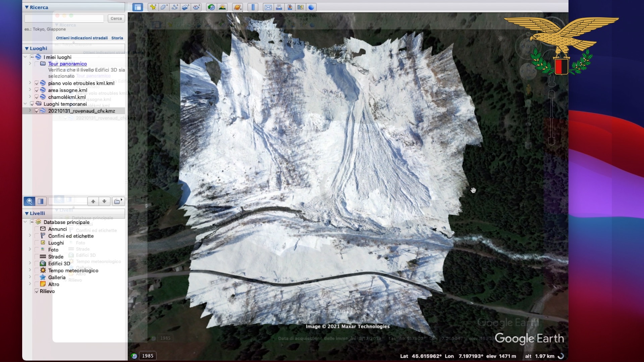Click the Add Image Overlay icon

[185, 7]
